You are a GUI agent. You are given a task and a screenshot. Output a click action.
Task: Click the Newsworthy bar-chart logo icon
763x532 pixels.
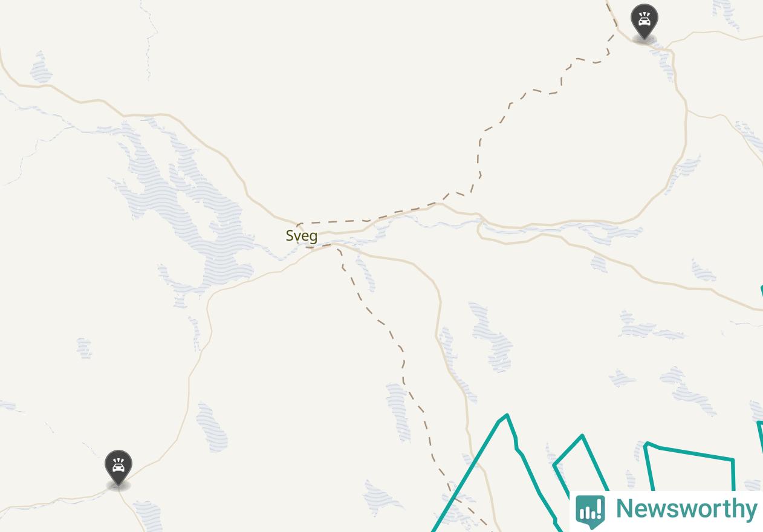point(590,511)
